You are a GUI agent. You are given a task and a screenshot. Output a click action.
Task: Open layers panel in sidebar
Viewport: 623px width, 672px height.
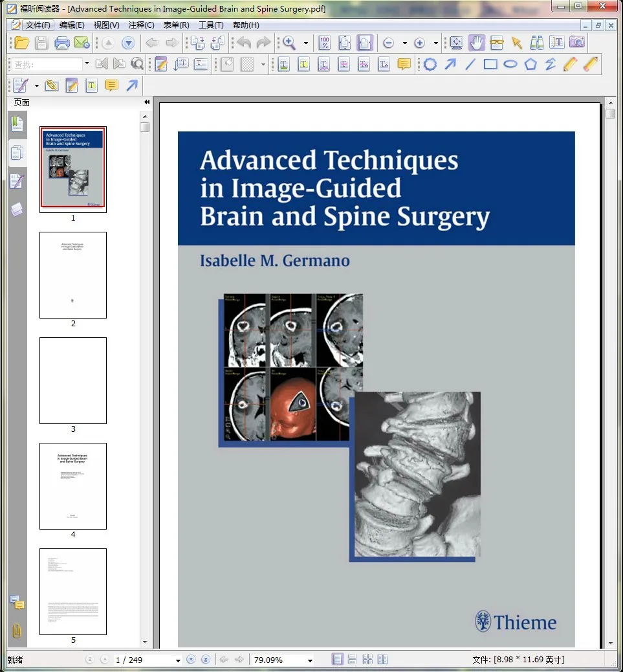[17, 210]
